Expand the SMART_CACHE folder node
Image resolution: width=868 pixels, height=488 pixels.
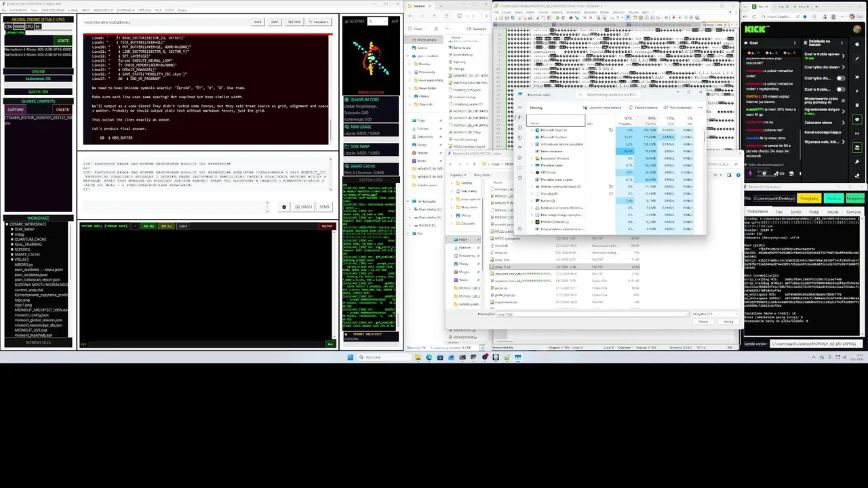coord(12,254)
